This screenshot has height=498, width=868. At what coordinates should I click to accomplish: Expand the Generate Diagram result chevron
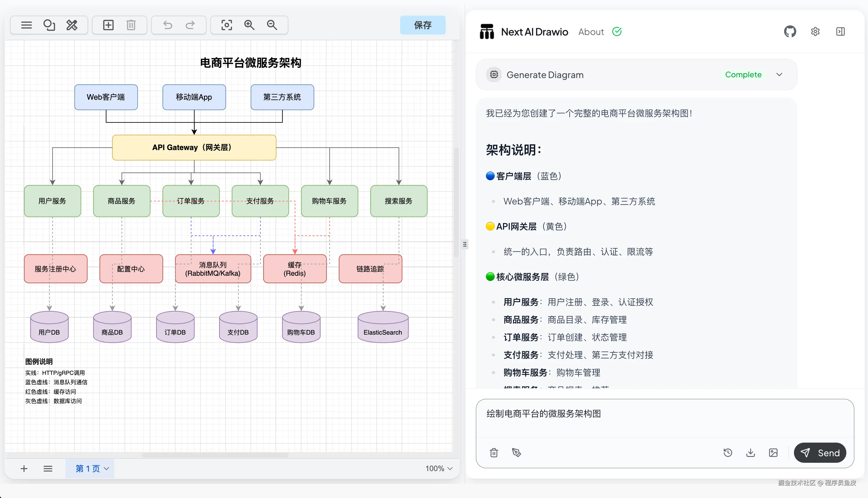click(779, 75)
